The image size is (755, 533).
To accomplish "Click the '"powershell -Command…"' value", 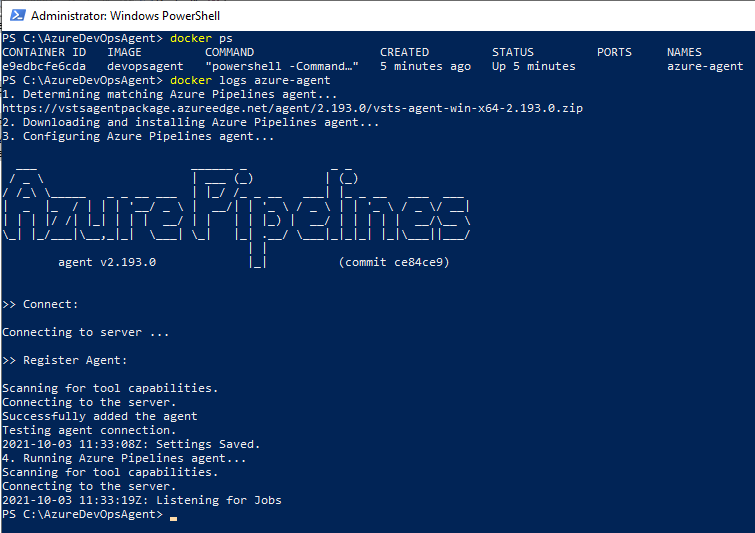I will 282,66.
